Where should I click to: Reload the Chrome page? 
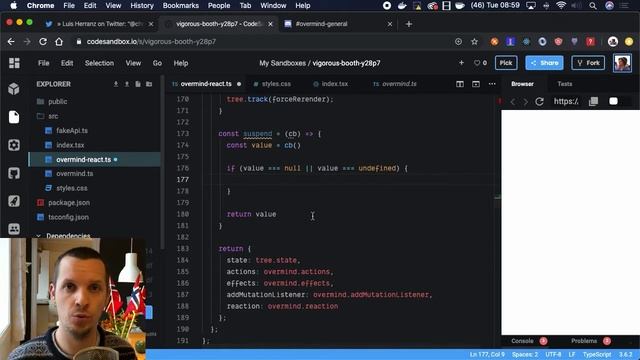tap(43, 42)
